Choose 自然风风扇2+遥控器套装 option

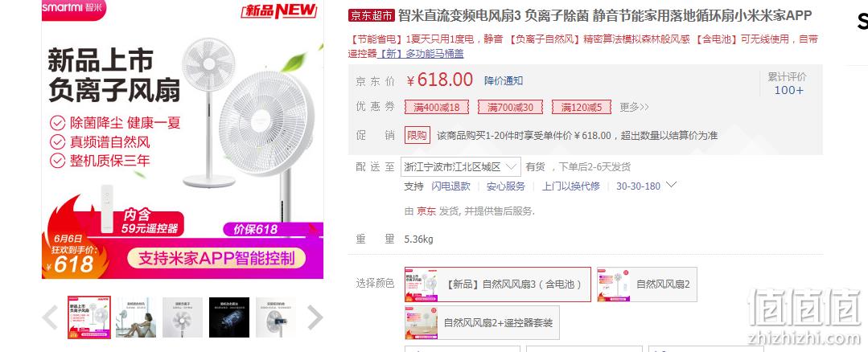(x=482, y=323)
